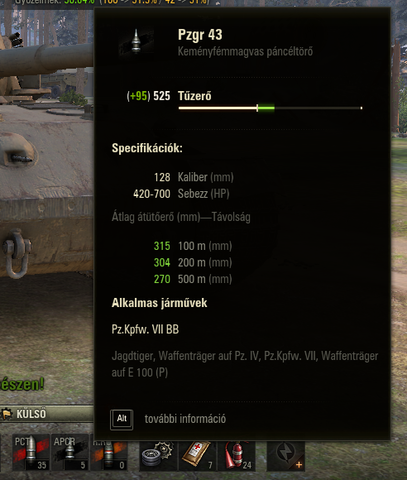Click the további információ label
Viewport: 407px width, 480px height.
(x=185, y=419)
